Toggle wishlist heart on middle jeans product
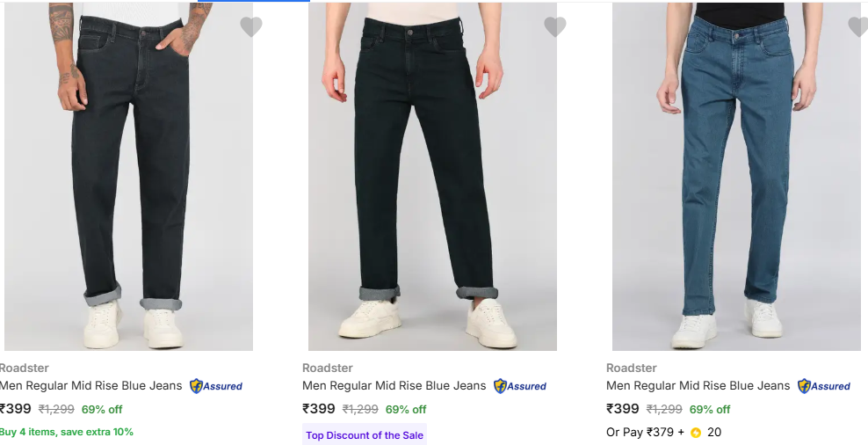 [555, 27]
